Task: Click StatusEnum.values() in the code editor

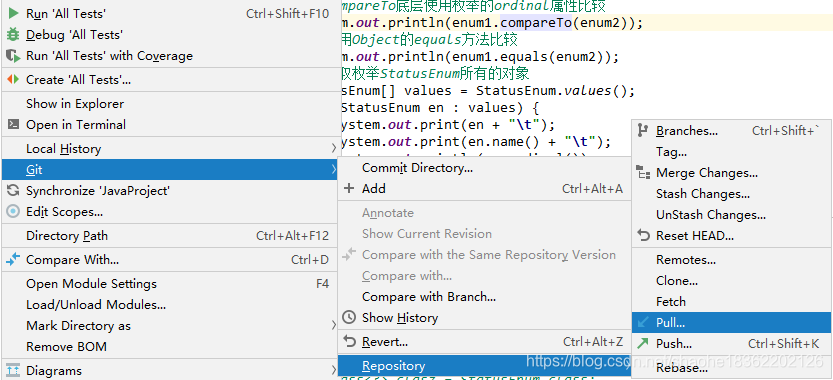Action: (551, 90)
